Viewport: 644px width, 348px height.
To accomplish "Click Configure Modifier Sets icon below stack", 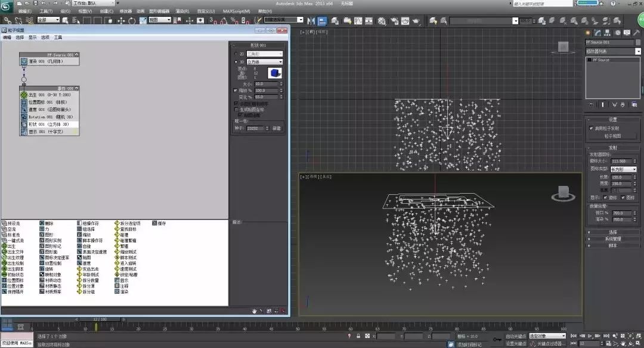I will pos(634,105).
